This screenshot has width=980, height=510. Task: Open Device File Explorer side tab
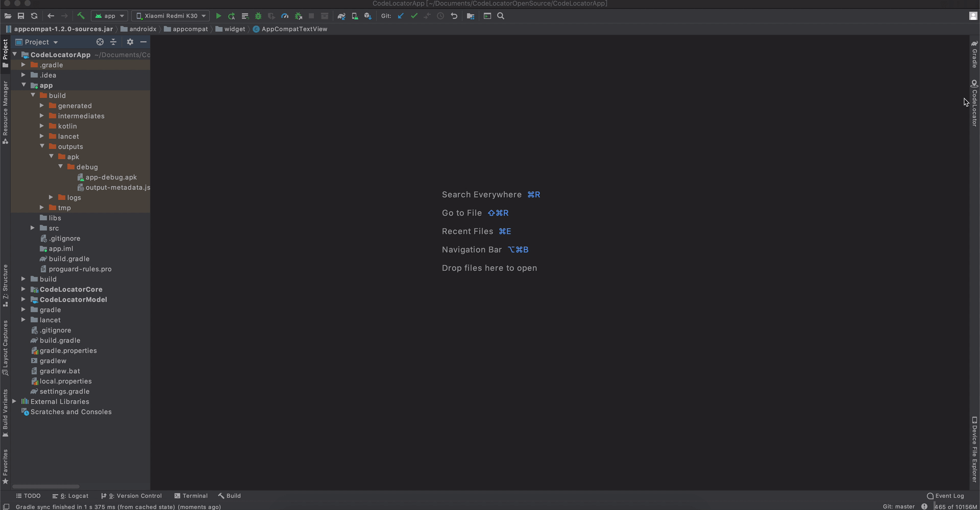tap(974, 450)
